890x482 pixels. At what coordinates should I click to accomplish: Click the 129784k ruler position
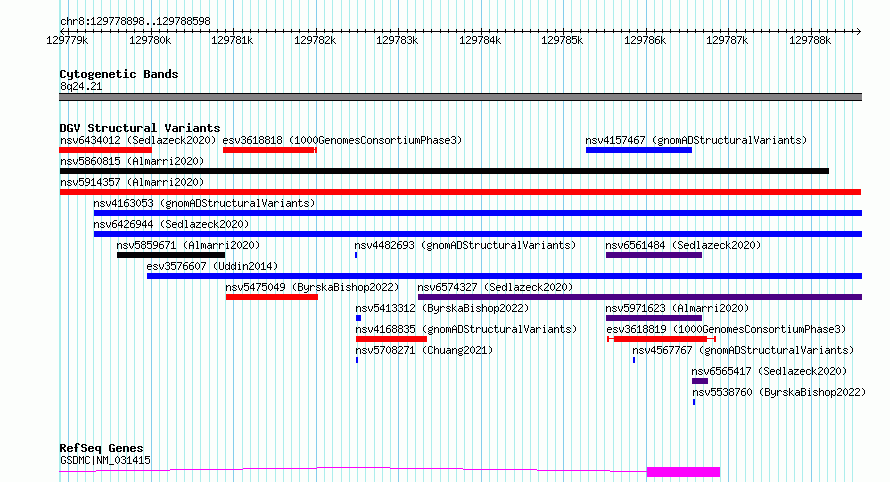coord(480,40)
